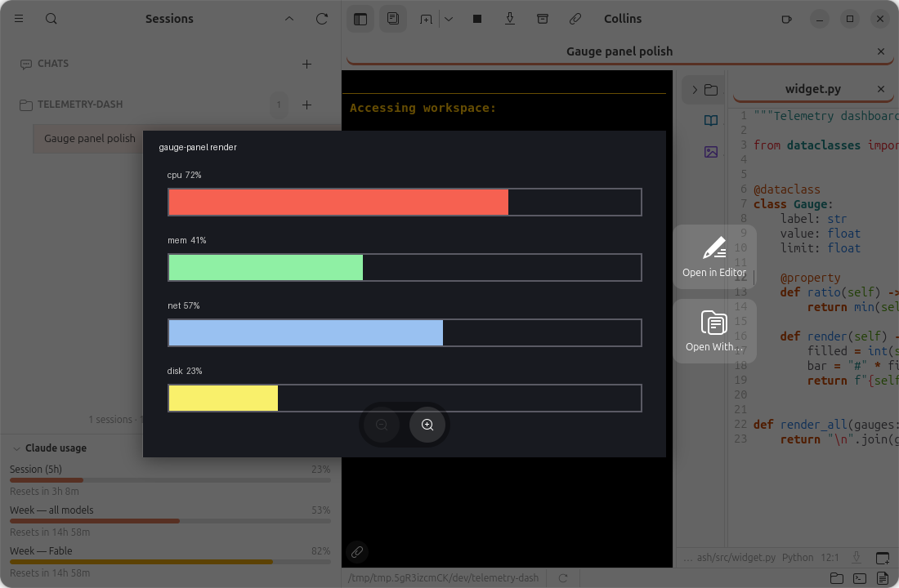Image resolution: width=899 pixels, height=588 pixels.
Task: Click the yellow disk 23% gauge bar
Action: click(223, 399)
